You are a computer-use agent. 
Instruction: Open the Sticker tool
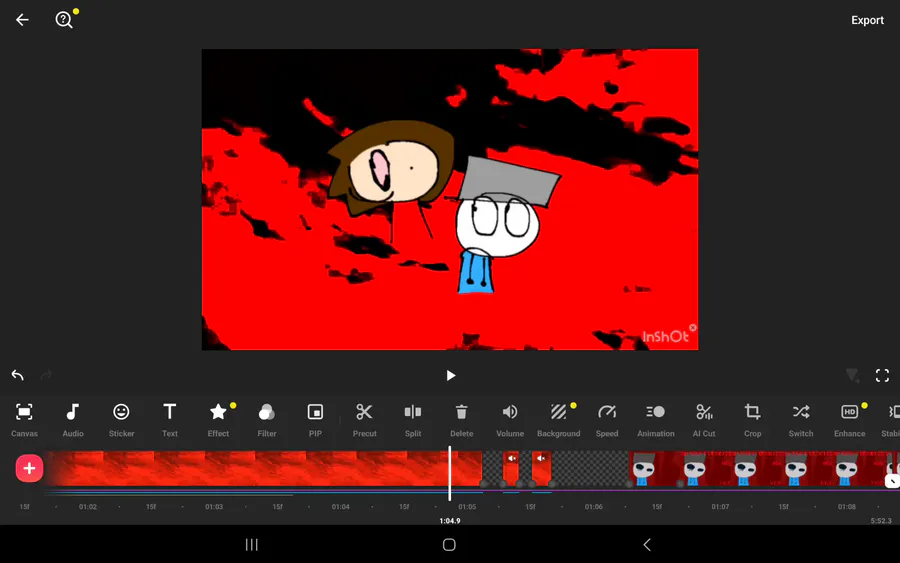[x=121, y=420]
